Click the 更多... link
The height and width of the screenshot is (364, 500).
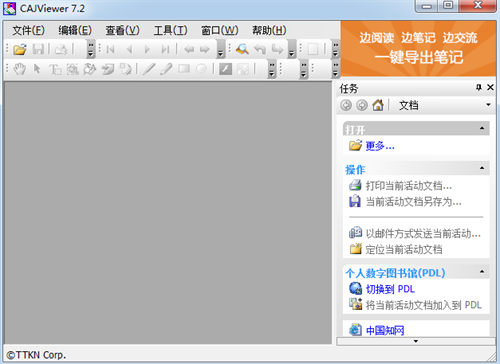coord(380,146)
